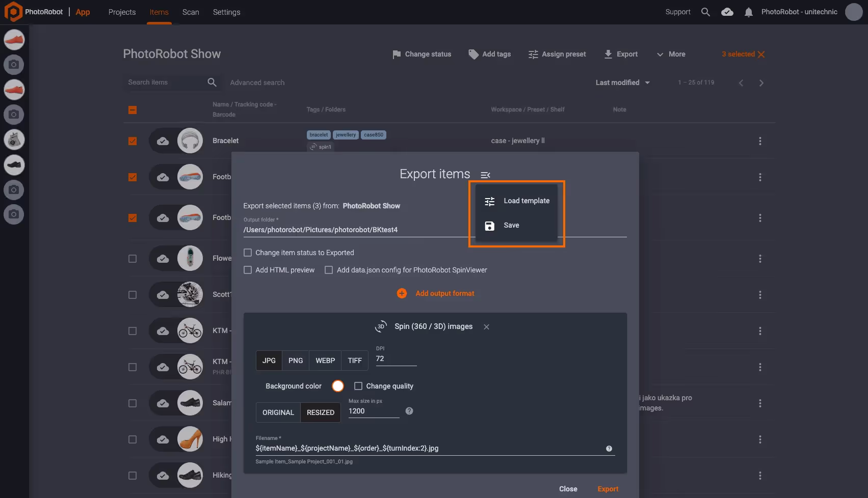
Task: Click the Change status flag button
Action: click(x=422, y=54)
